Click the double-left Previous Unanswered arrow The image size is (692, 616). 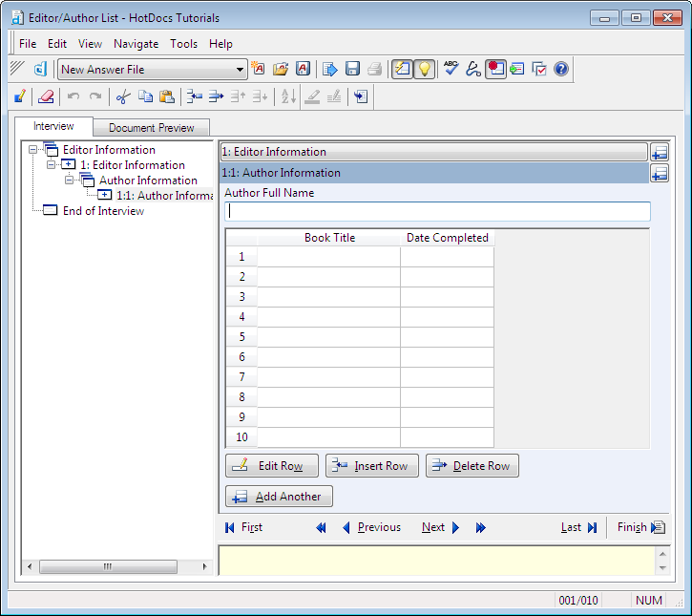coord(321,527)
